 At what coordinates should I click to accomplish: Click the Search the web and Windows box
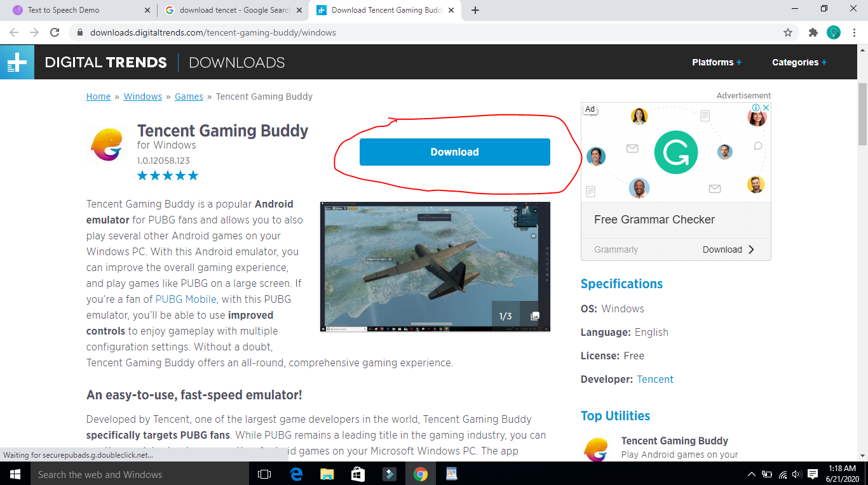click(x=140, y=474)
